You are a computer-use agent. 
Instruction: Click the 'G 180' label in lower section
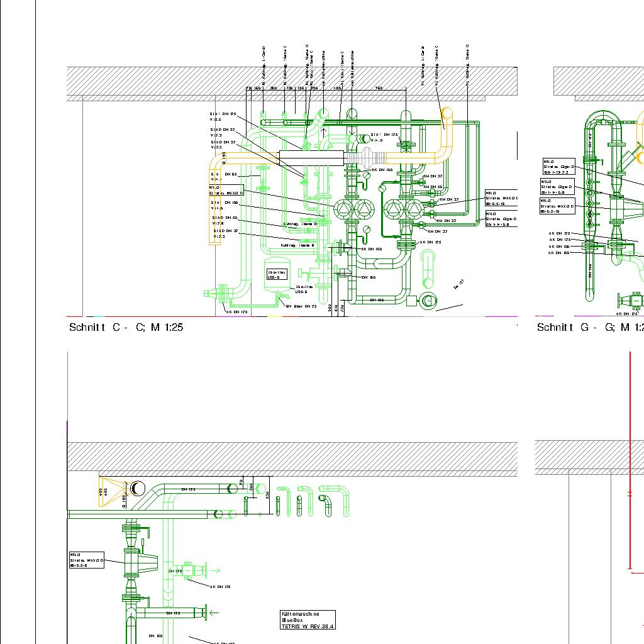click(x=123, y=501)
